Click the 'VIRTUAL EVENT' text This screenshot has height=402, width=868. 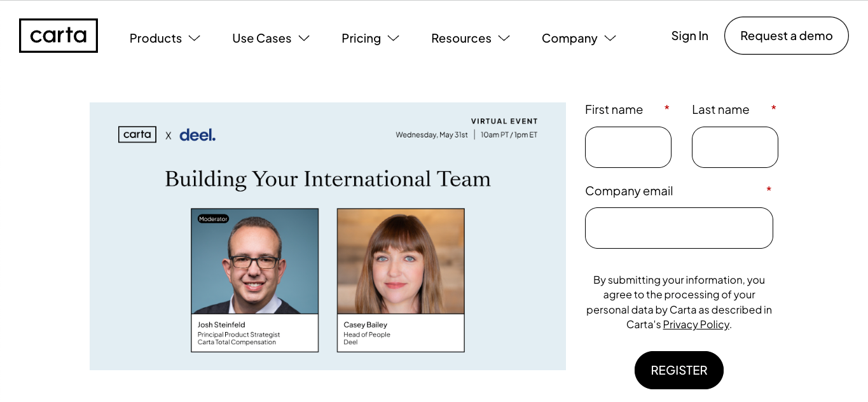tap(504, 121)
